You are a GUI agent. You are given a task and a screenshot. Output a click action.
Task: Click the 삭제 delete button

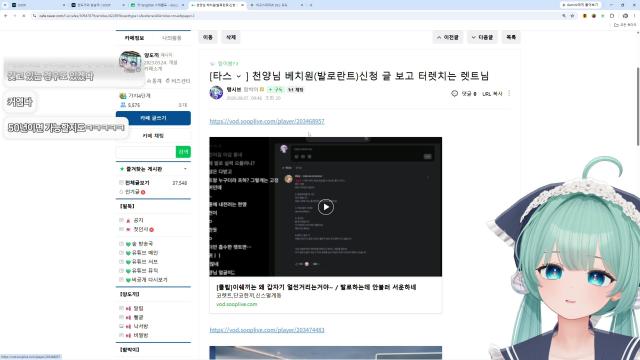231,37
